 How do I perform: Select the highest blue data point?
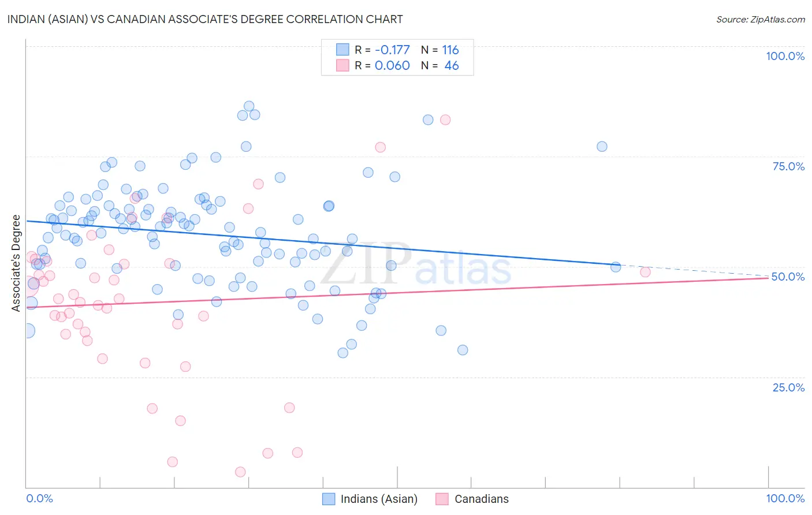[x=249, y=106]
